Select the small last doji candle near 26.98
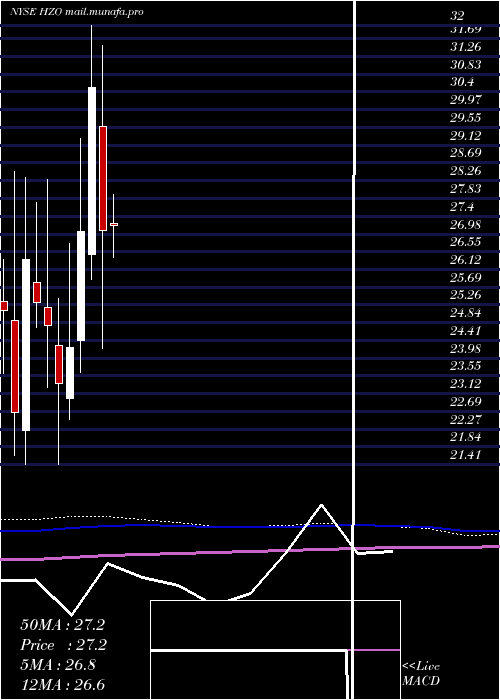The image size is (500, 700). [114, 225]
